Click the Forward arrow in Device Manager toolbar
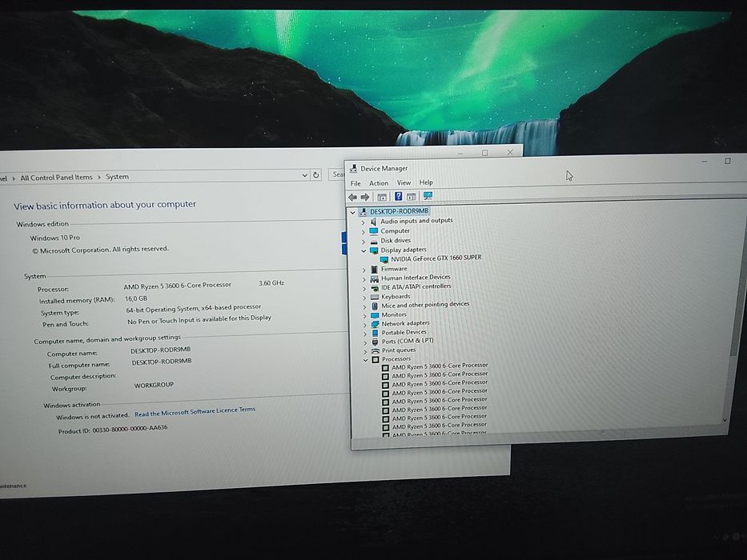This screenshot has height=560, width=747. click(365, 197)
